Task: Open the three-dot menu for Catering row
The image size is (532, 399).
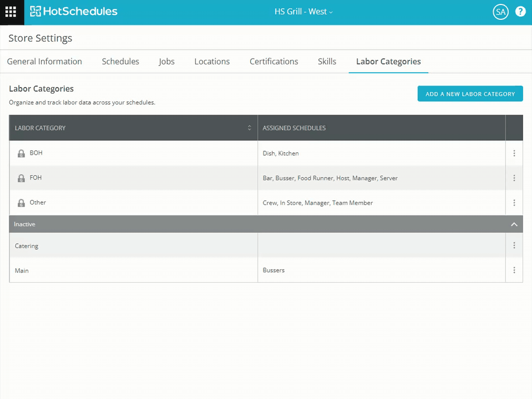Action: 514,245
